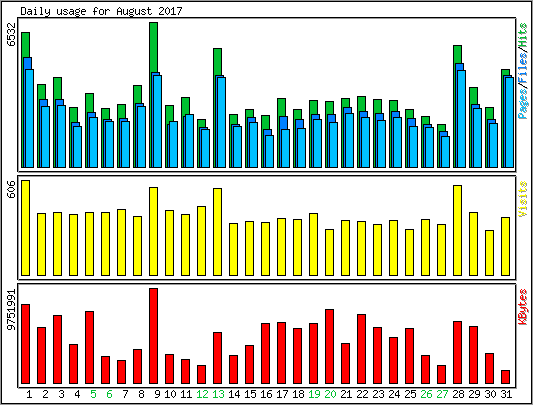533x405 pixels.
Task: Select green weekend day label 19
Action: (x=314, y=394)
